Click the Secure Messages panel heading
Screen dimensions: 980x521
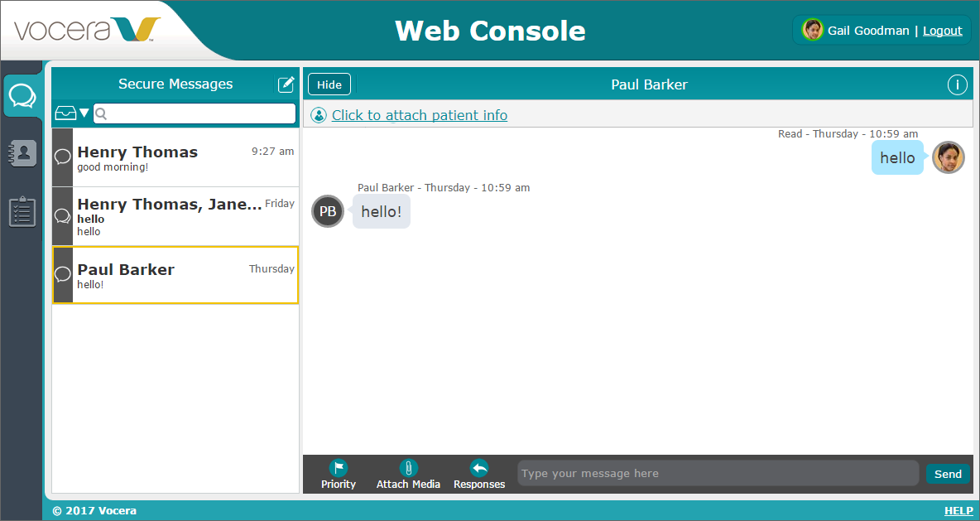click(175, 84)
